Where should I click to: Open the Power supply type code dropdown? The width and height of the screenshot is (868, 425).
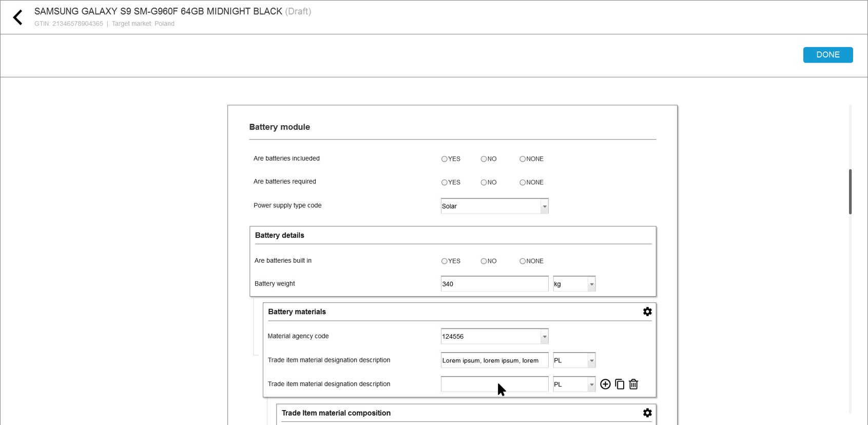544,206
